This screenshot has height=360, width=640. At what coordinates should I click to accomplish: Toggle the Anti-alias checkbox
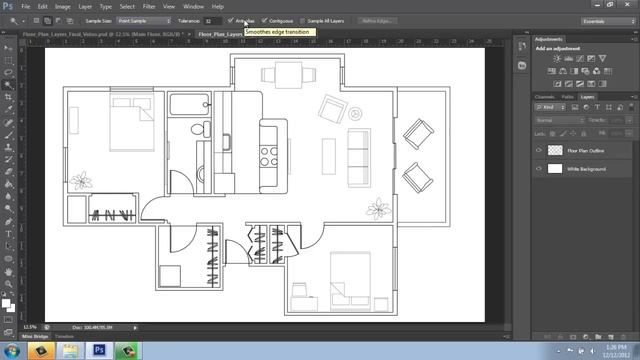click(231, 20)
